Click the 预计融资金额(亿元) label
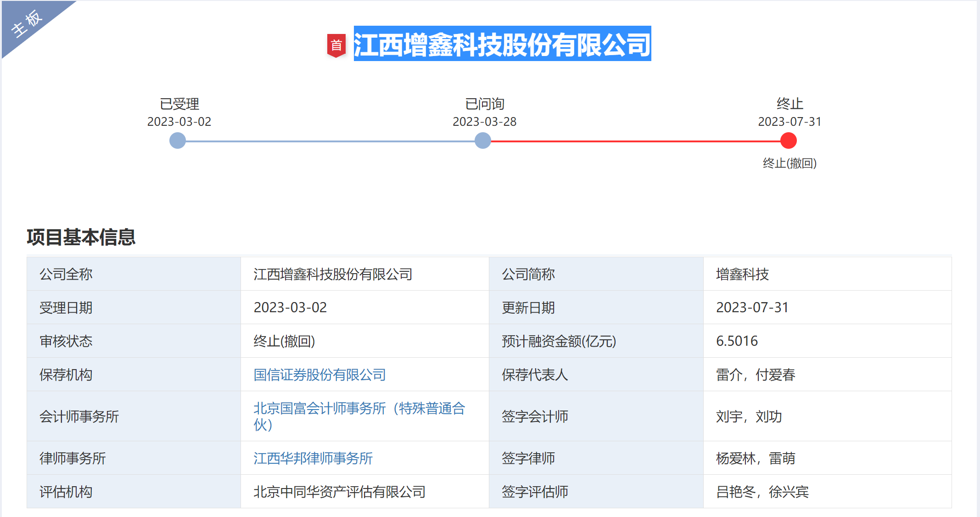Image resolution: width=980 pixels, height=517 pixels. 559,341
